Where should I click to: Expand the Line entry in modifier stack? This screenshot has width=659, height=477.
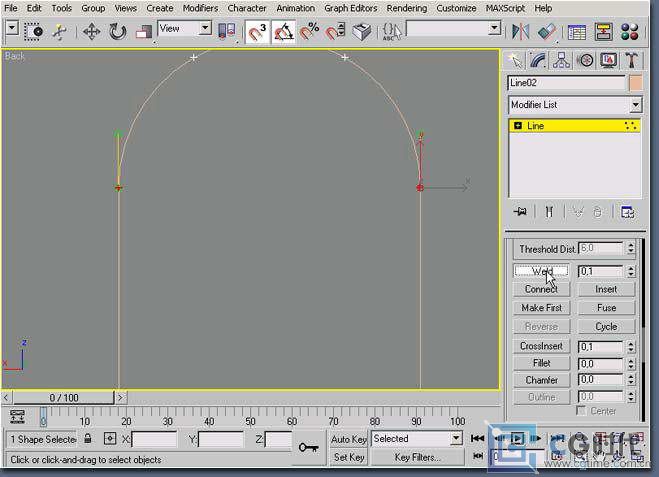518,126
